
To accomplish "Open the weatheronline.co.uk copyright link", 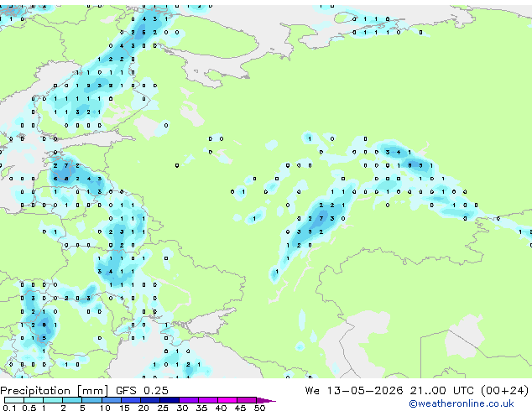I will [x=461, y=403].
